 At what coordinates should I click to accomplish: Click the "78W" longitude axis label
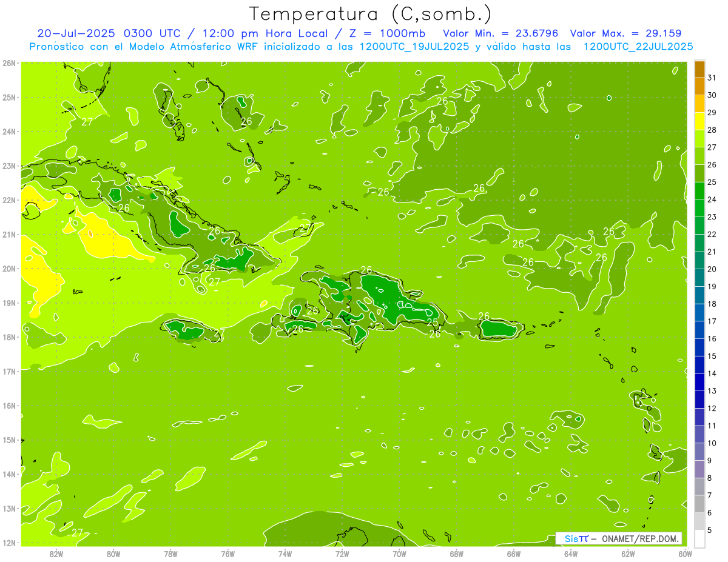pos(170,553)
